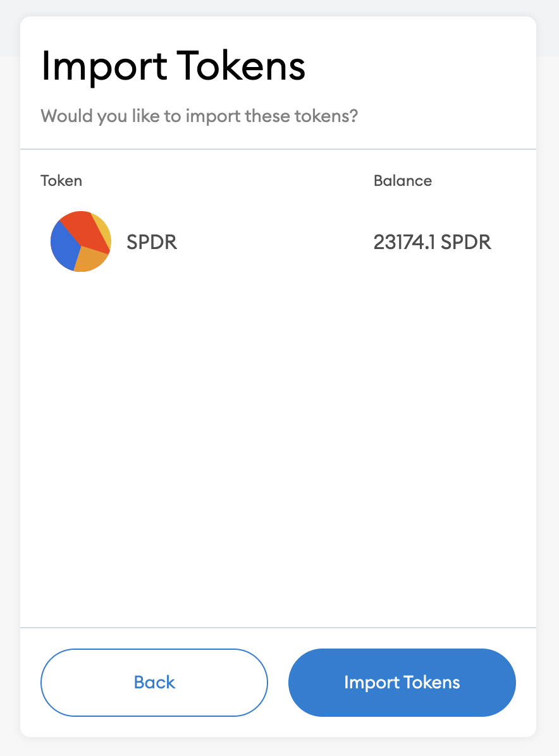Click the 'Would you like to import these tokens?' text
This screenshot has width=559, height=756.
point(199,116)
